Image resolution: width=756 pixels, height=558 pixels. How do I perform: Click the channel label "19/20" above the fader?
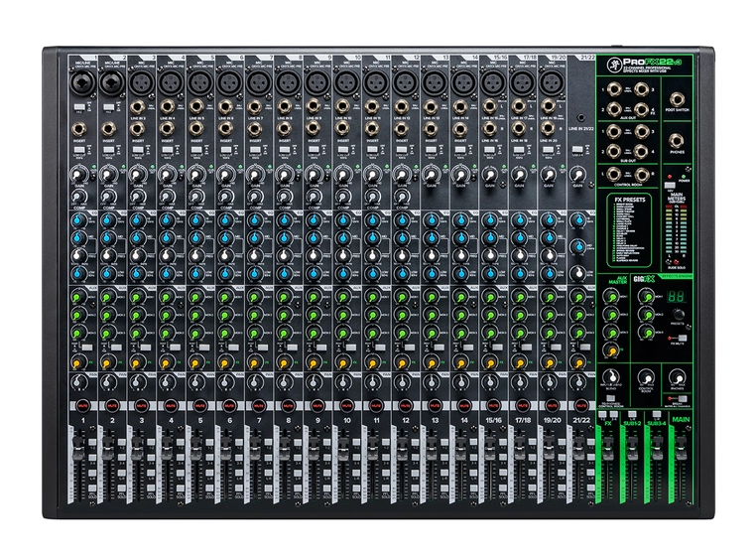point(552,420)
